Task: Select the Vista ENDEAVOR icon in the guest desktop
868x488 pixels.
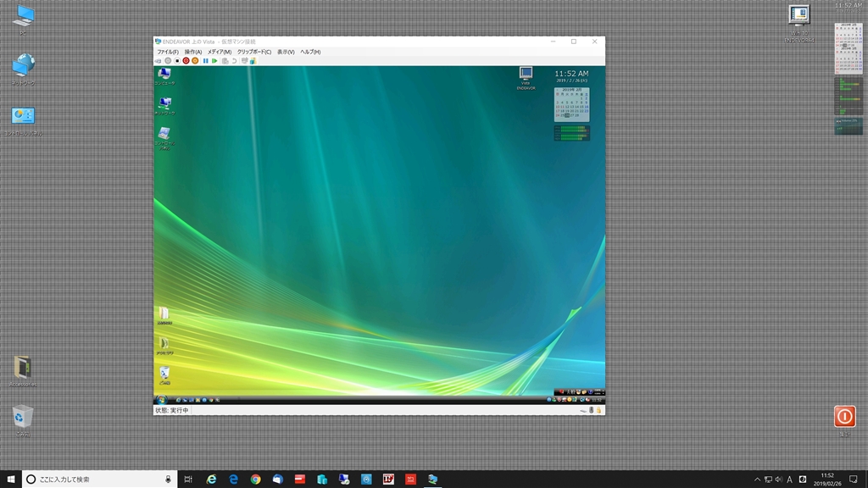Action: [x=526, y=78]
